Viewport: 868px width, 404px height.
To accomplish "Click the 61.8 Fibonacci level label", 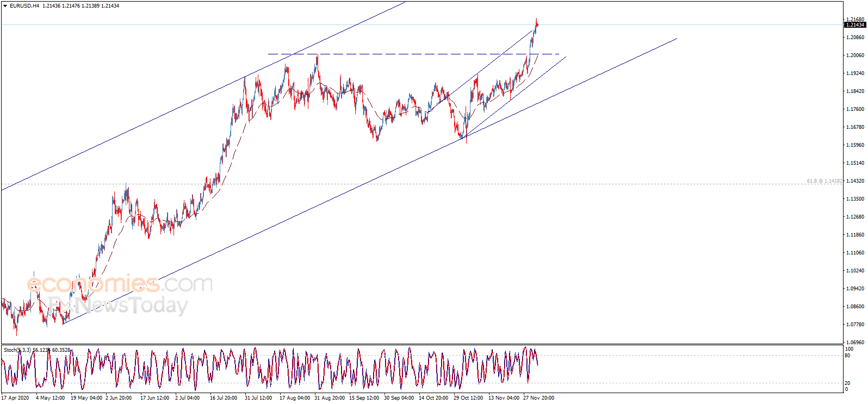I will click(824, 181).
